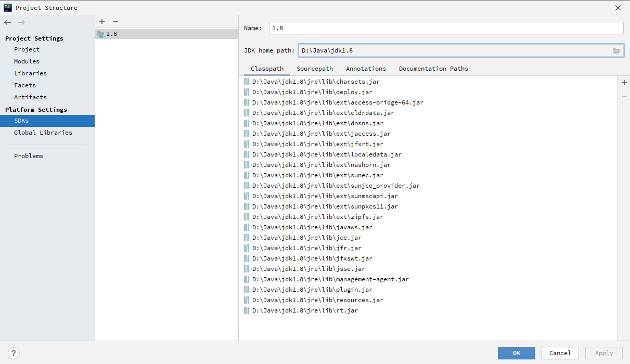The width and height of the screenshot is (630, 364).
Task: Click the forward navigation arrow
Action: (x=21, y=22)
